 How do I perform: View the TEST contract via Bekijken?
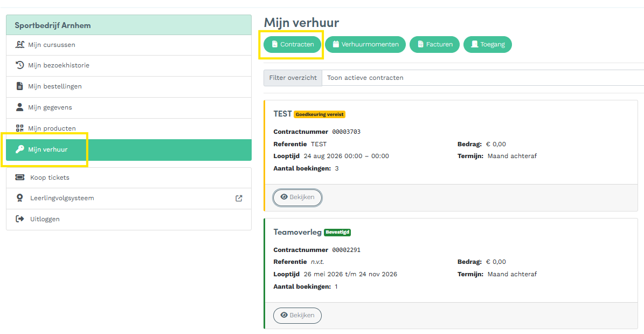click(x=297, y=197)
